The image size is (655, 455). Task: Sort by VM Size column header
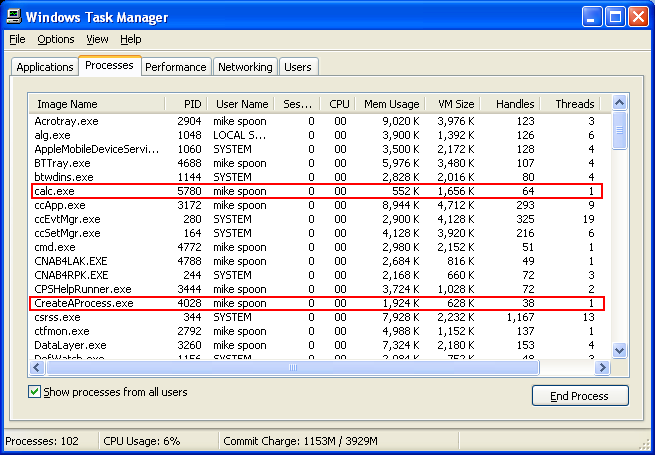pos(452,104)
